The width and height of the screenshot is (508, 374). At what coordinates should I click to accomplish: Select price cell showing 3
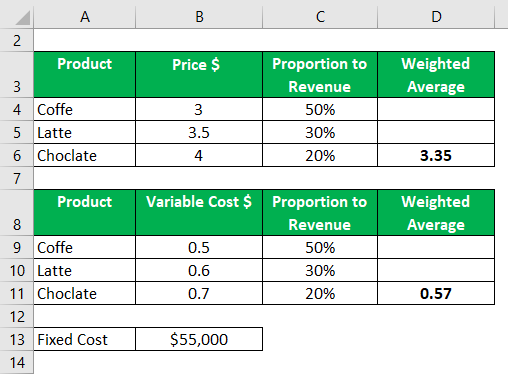199,109
